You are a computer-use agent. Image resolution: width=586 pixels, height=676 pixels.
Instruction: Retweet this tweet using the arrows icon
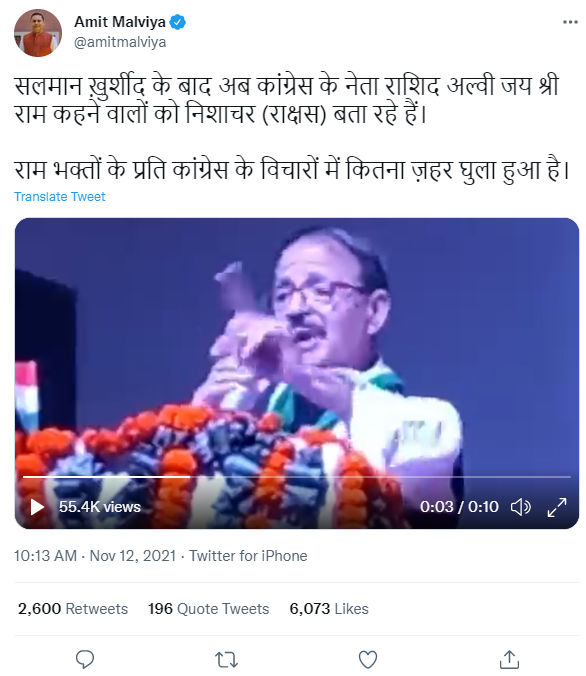(x=226, y=659)
